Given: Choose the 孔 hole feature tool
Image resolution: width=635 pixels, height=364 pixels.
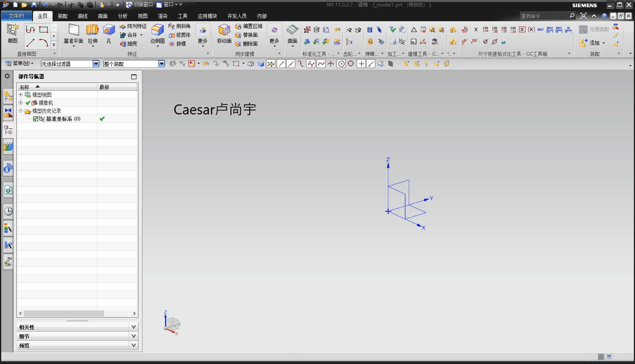Looking at the screenshot, I should pyautogui.click(x=109, y=34).
